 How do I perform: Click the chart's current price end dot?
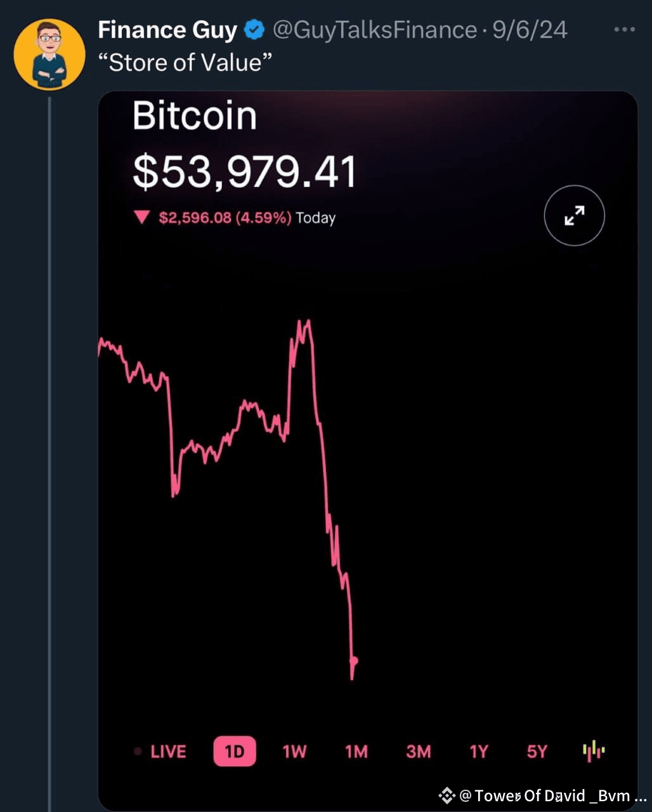click(x=354, y=661)
